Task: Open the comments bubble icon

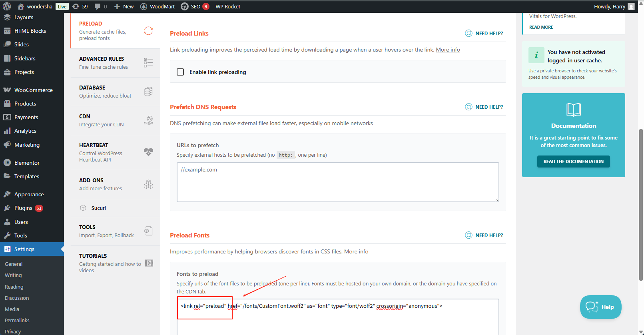Action: pyautogui.click(x=98, y=6)
